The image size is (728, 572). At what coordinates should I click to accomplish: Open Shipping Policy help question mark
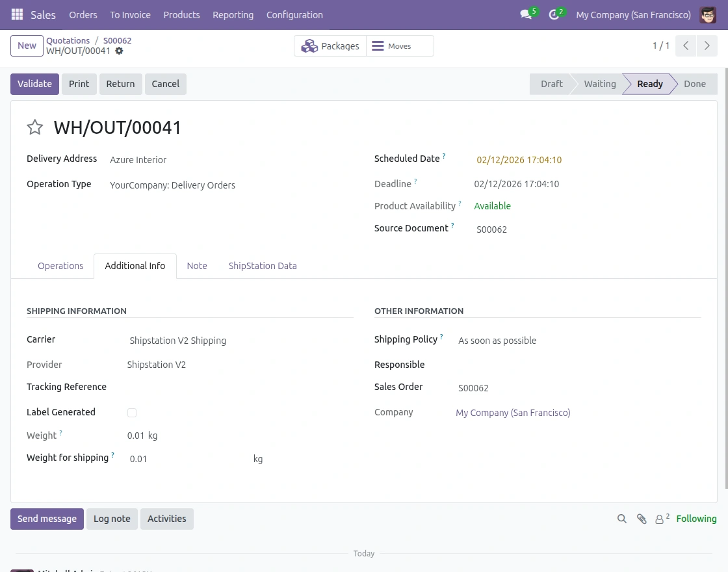(x=441, y=337)
